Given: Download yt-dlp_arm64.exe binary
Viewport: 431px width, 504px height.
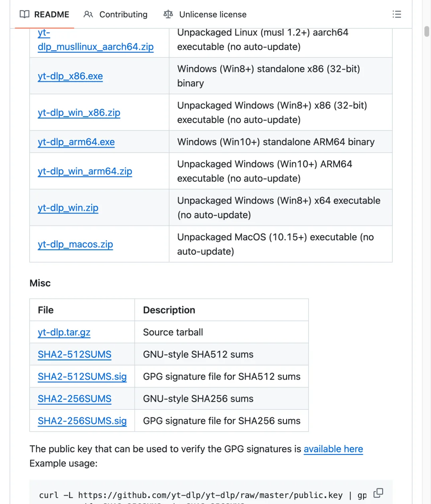Looking at the screenshot, I should pyautogui.click(x=76, y=142).
